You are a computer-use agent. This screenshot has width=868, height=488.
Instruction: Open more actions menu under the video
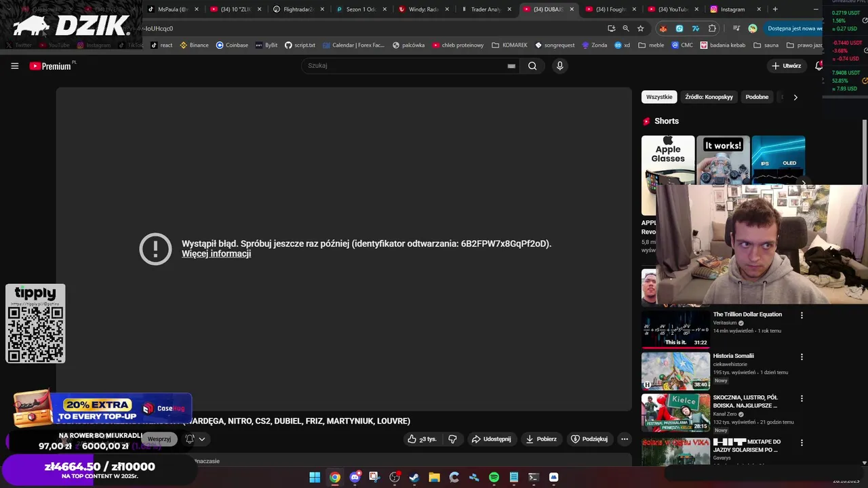pyautogui.click(x=625, y=439)
